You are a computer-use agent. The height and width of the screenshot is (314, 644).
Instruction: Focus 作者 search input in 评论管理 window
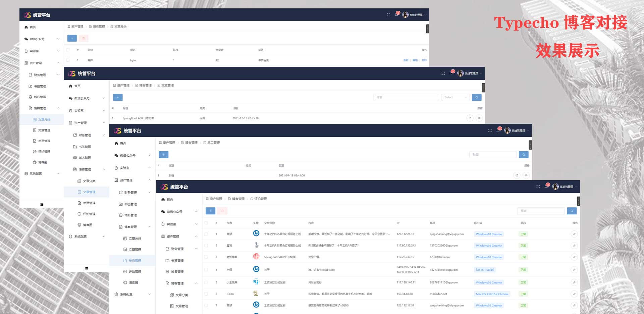[x=541, y=211]
